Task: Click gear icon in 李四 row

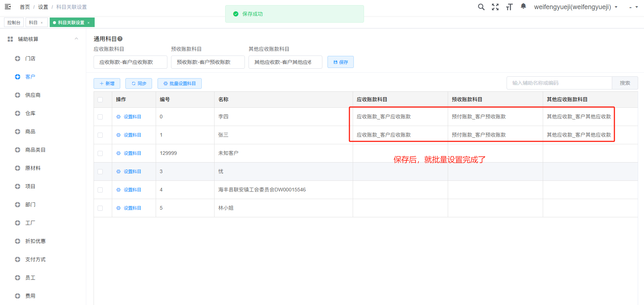Action: [x=118, y=117]
